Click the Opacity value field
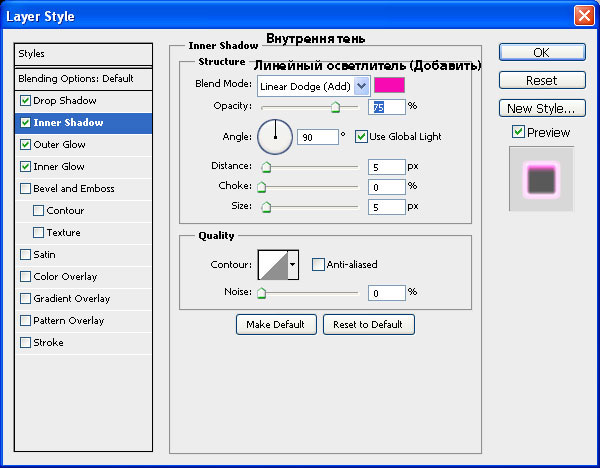Image resolution: width=600 pixels, height=468 pixels. [x=386, y=107]
